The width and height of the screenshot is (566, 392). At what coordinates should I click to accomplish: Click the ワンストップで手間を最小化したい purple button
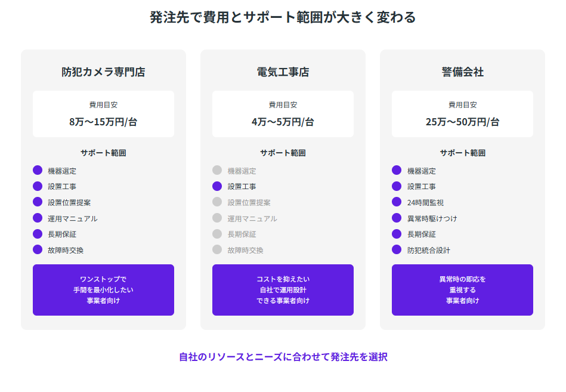coord(103,290)
